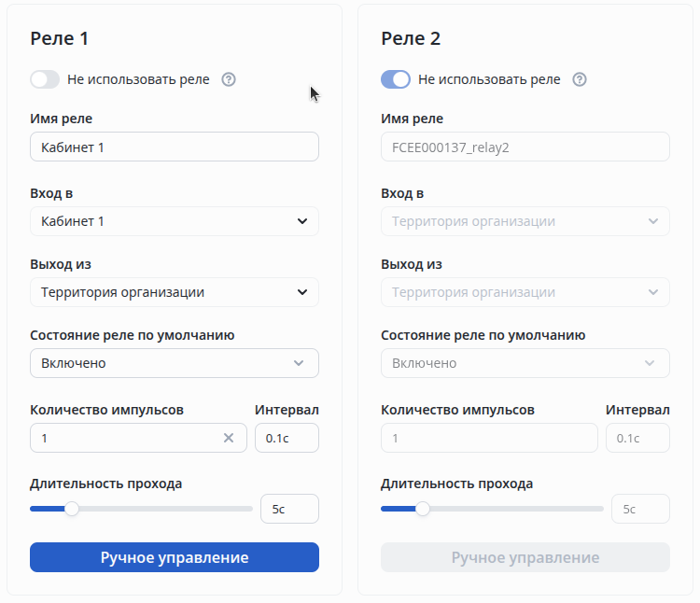Open 'Состояние реле по умолчанию' dropdown in Реле 1
Viewport: 700px width, 603px height.
175,363
